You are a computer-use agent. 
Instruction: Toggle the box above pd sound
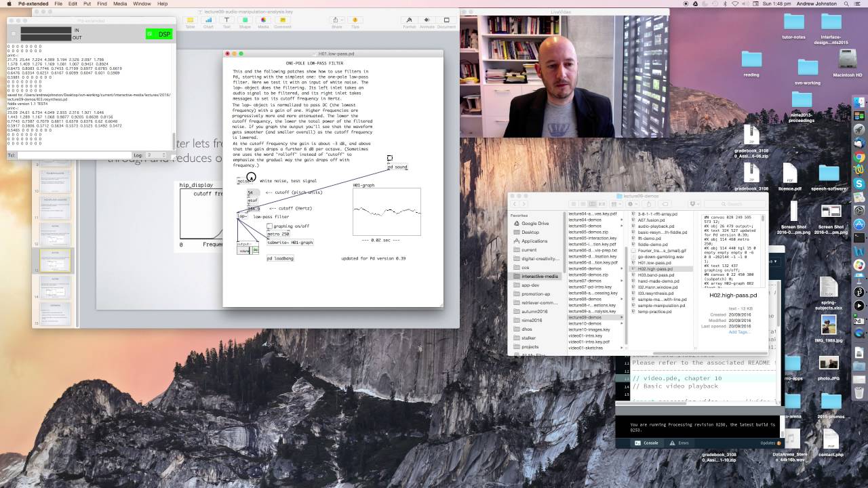point(390,159)
